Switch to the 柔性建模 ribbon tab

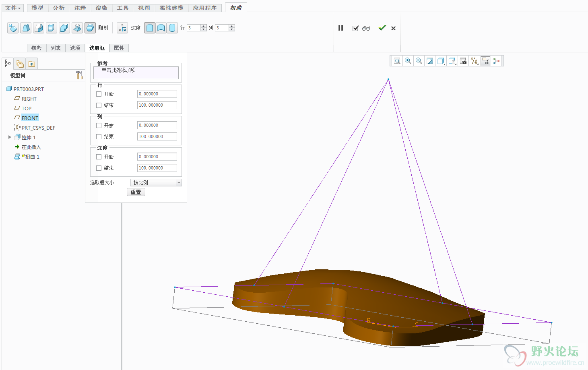click(171, 8)
